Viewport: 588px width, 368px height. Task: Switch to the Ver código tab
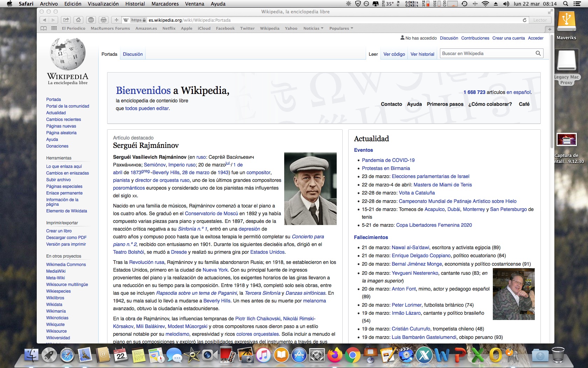(394, 54)
